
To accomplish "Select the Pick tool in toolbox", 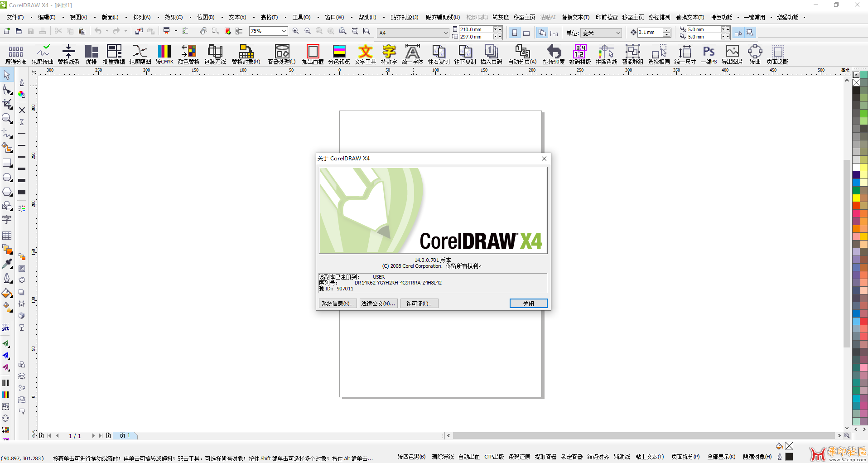I will coord(7,75).
